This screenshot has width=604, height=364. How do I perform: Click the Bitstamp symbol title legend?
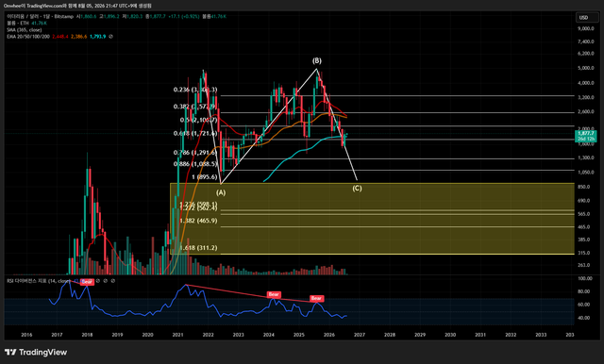click(40, 17)
